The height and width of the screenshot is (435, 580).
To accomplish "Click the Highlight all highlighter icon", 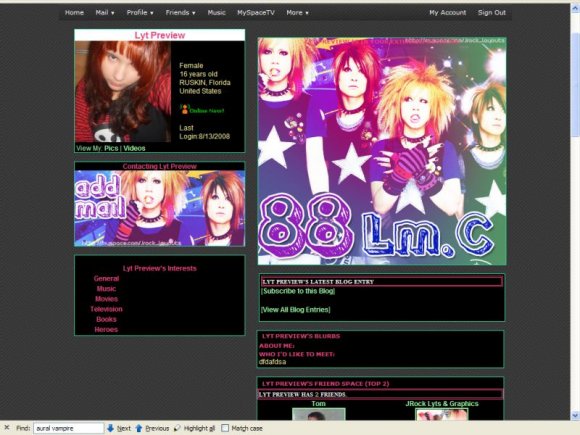I will click(177, 428).
